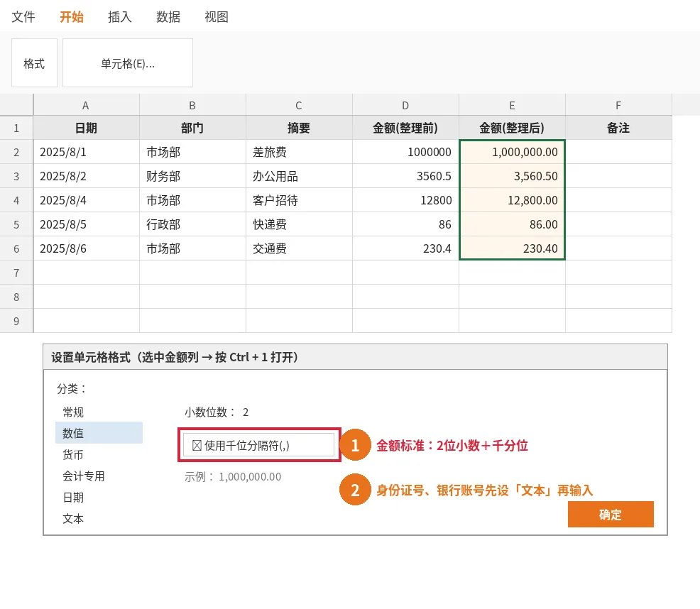Select row 7 header
700x609 pixels.
[x=16, y=273]
